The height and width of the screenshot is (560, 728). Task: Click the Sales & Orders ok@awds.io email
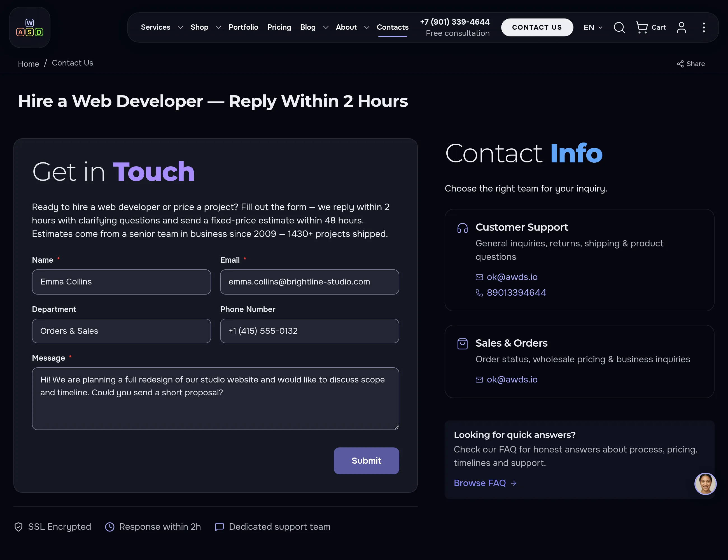tap(512, 380)
